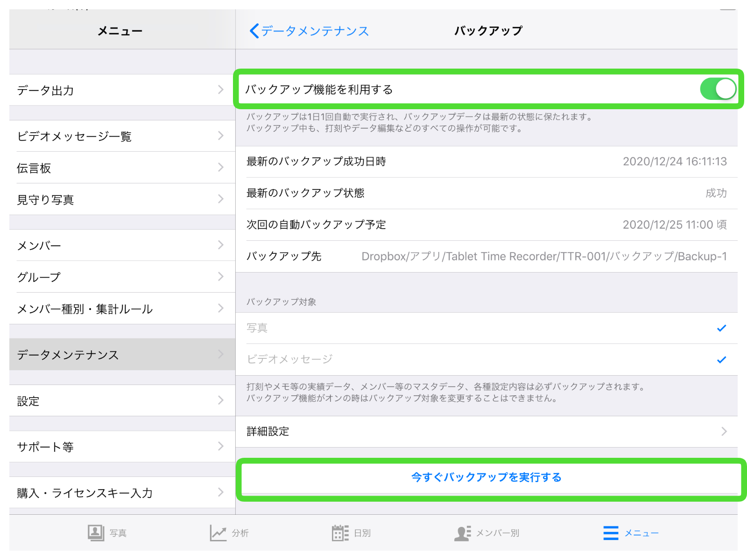747x560 pixels.
Task: Tap the バックアップ page title
Action: pos(488,31)
